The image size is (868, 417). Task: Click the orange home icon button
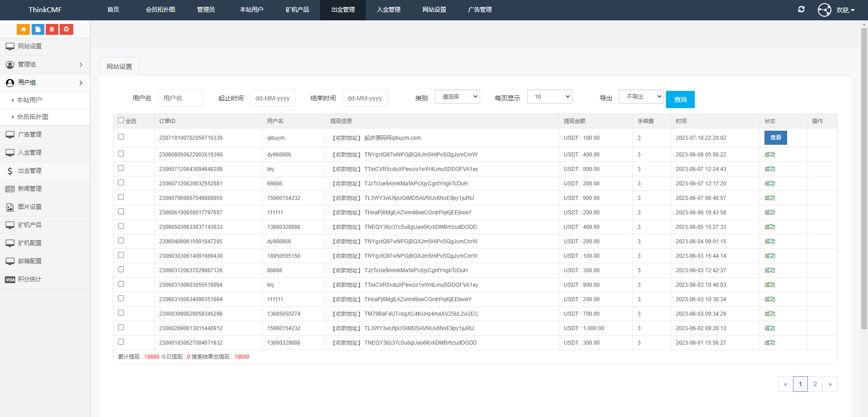tap(23, 29)
